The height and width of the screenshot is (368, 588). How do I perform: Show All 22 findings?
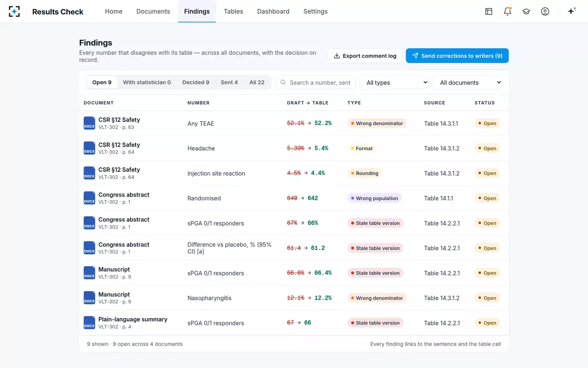[257, 82]
